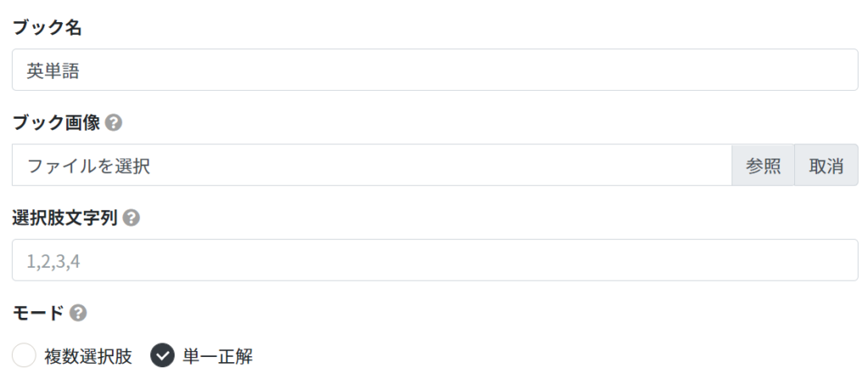Click the ブック名 heading label
The image size is (868, 385).
(x=47, y=28)
